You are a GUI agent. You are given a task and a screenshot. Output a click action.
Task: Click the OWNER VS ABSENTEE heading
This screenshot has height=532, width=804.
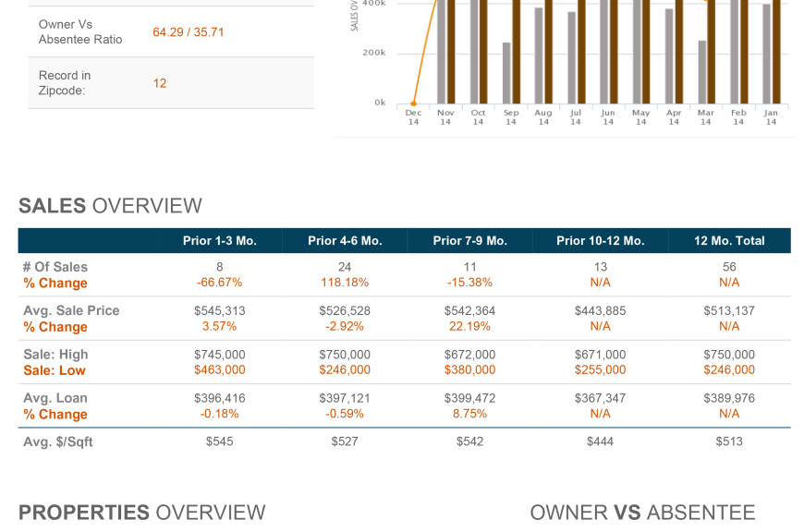(x=641, y=511)
